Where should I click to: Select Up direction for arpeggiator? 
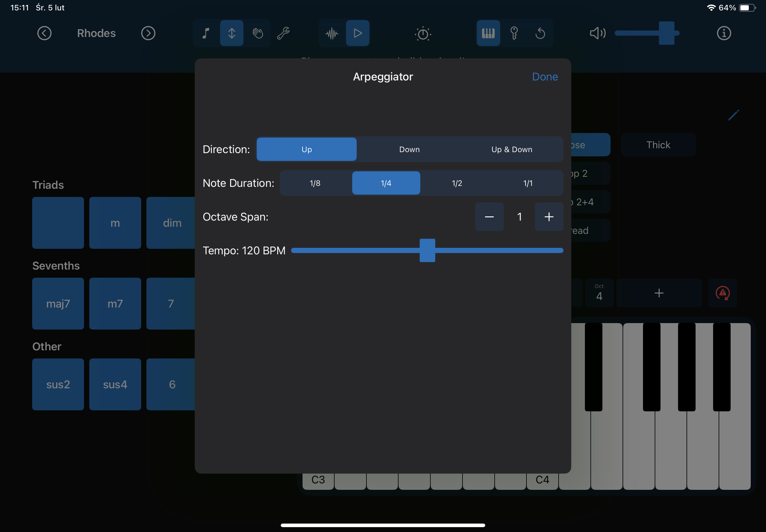(307, 149)
